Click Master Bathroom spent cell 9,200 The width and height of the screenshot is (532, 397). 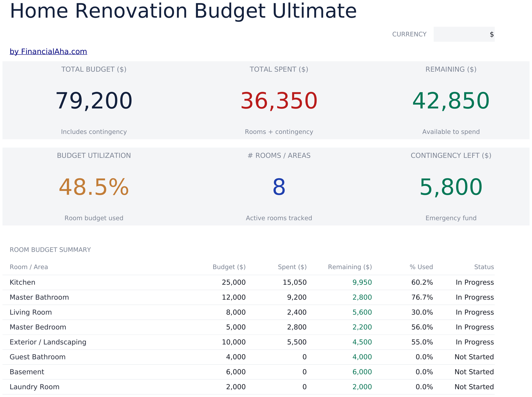[297, 297]
